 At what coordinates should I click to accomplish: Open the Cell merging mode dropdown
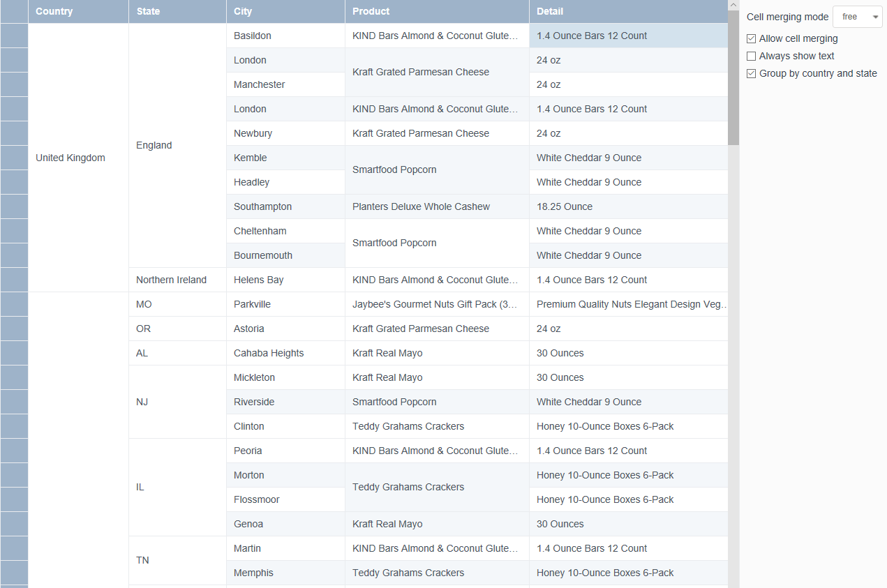coord(858,17)
